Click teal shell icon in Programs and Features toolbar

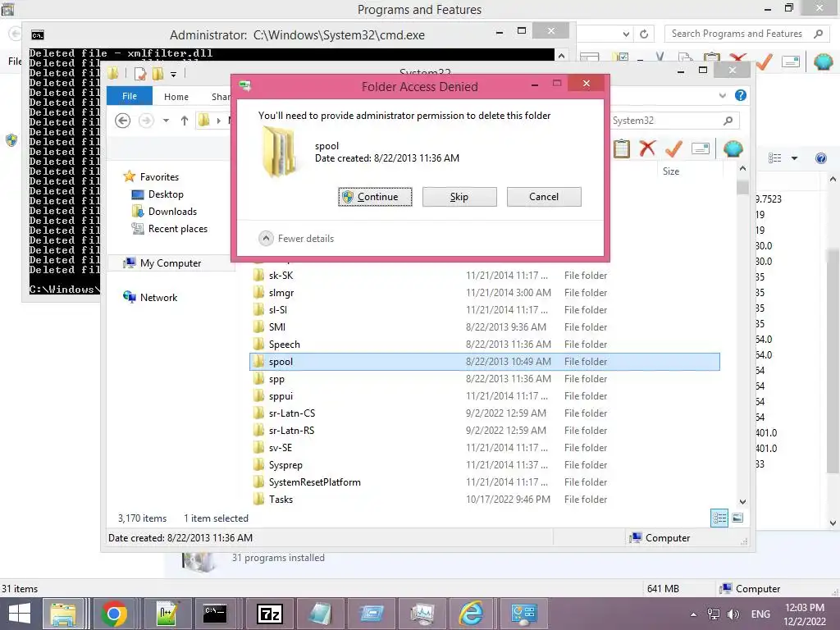coord(824,61)
